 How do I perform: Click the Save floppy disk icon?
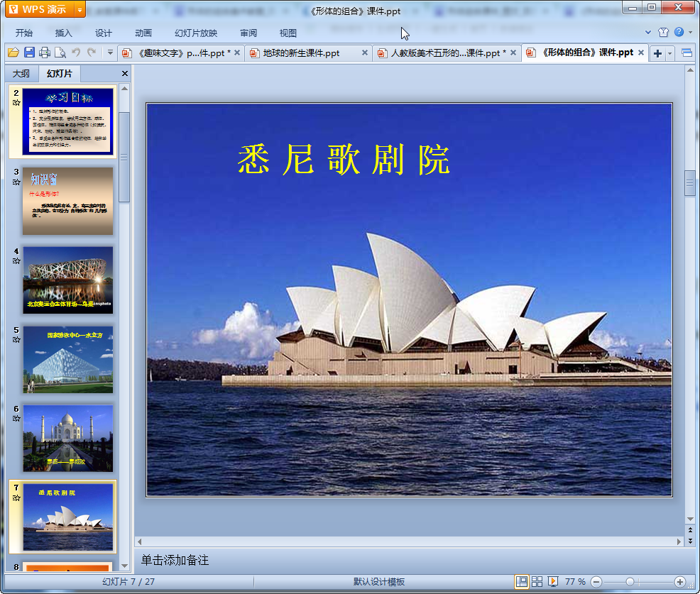(x=29, y=53)
